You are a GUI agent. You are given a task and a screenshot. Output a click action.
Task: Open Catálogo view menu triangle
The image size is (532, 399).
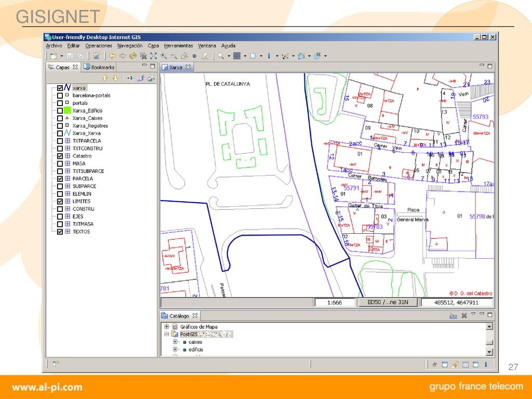473,314
